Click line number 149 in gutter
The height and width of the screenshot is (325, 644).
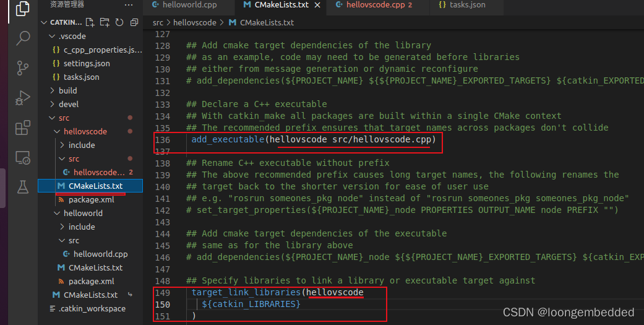(x=163, y=293)
